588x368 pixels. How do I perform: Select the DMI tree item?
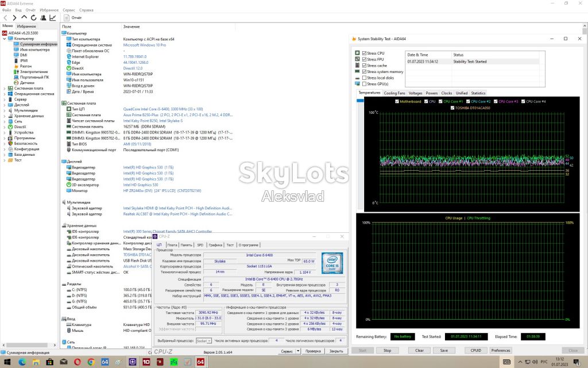(x=24, y=55)
